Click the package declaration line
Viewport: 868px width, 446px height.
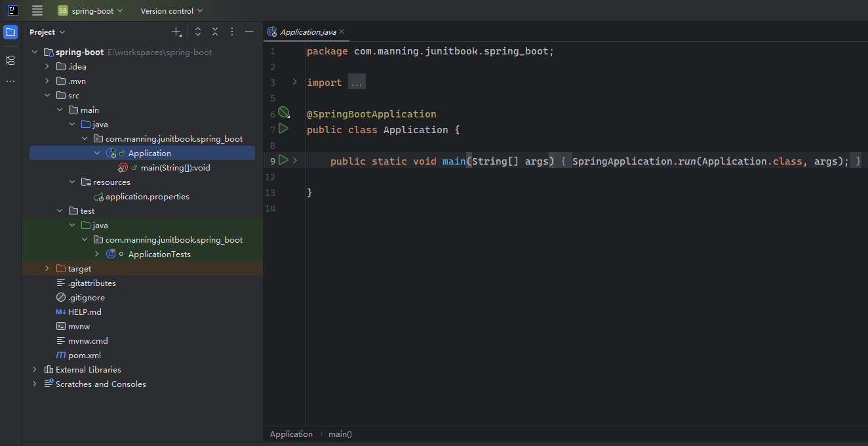click(430, 51)
